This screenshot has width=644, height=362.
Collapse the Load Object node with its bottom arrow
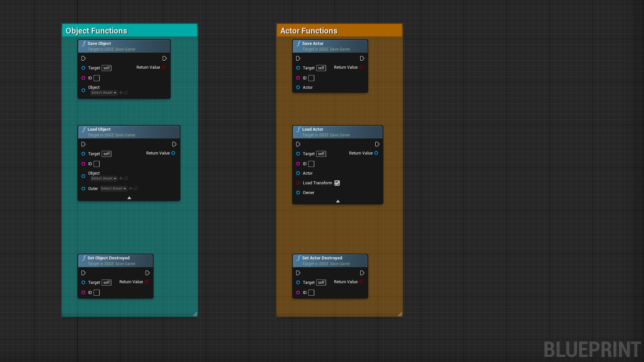tap(129, 198)
